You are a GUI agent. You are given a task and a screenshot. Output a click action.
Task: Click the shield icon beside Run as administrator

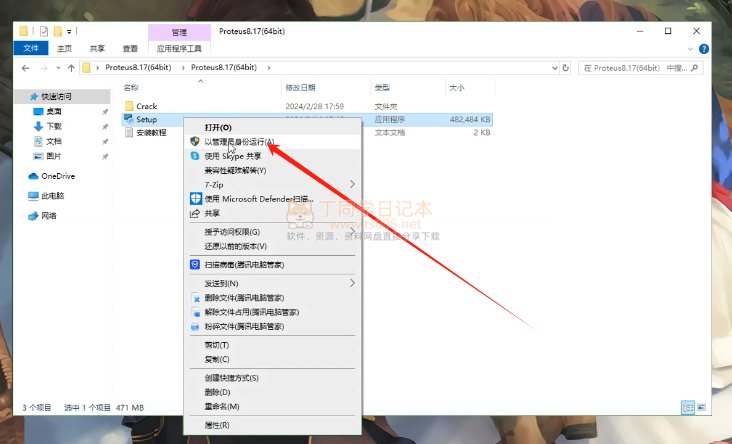tap(195, 141)
